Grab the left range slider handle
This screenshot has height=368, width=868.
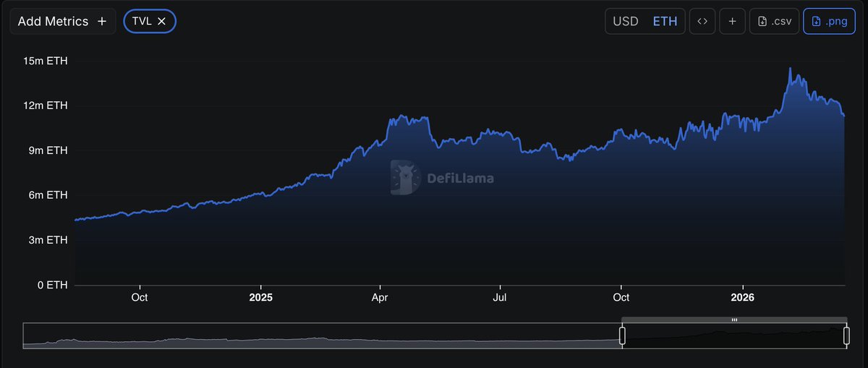click(621, 335)
